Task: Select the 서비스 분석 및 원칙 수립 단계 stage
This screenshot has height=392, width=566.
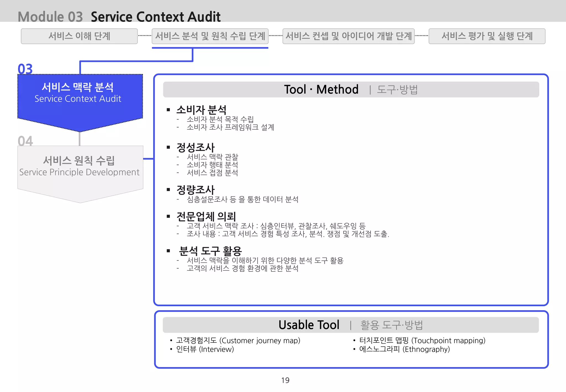Action: pos(210,36)
